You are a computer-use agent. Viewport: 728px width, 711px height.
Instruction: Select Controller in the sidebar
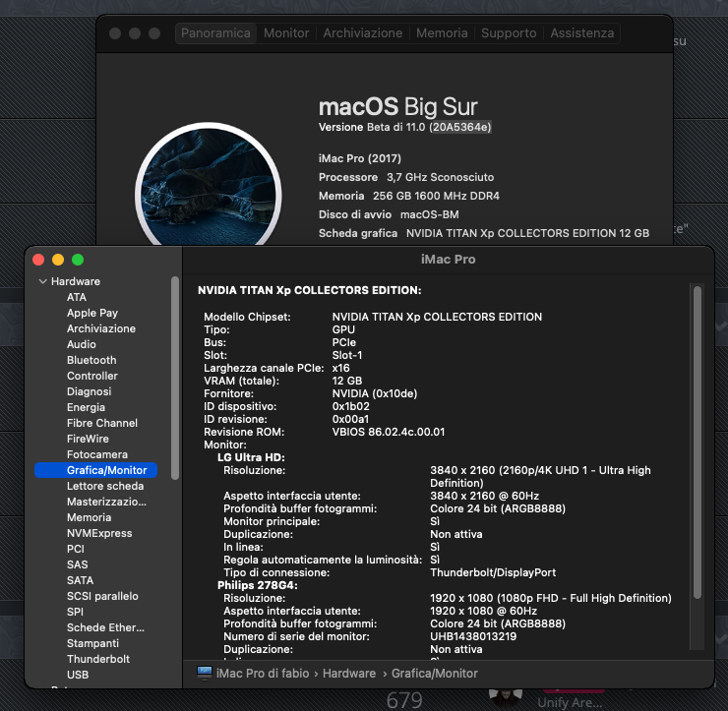[x=91, y=376]
